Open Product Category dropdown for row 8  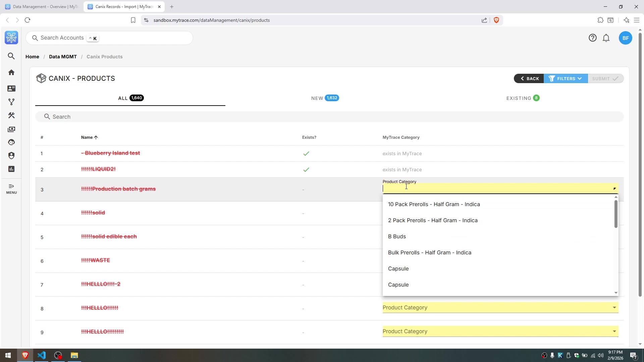point(500,307)
